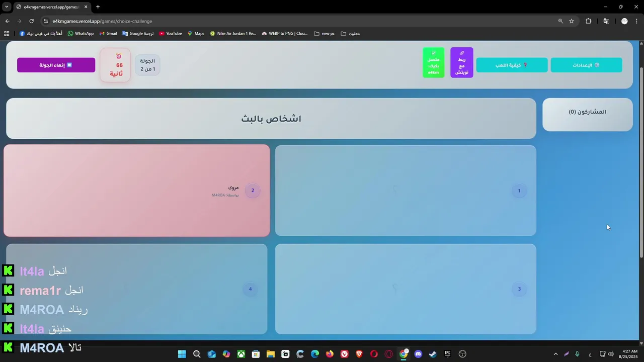The image size is (644, 362).
Task: Open OBS Studio from the taskbar
Action: 463,354
